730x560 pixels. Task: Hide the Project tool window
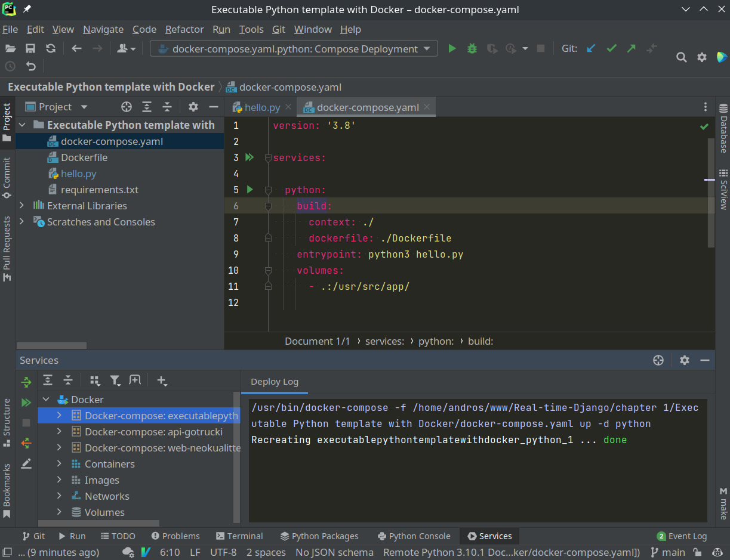tap(213, 107)
